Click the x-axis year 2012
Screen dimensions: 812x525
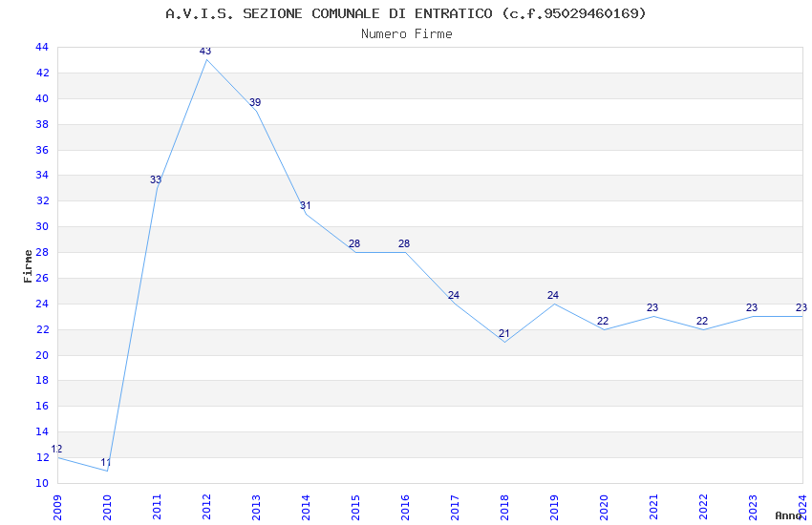click(206, 508)
